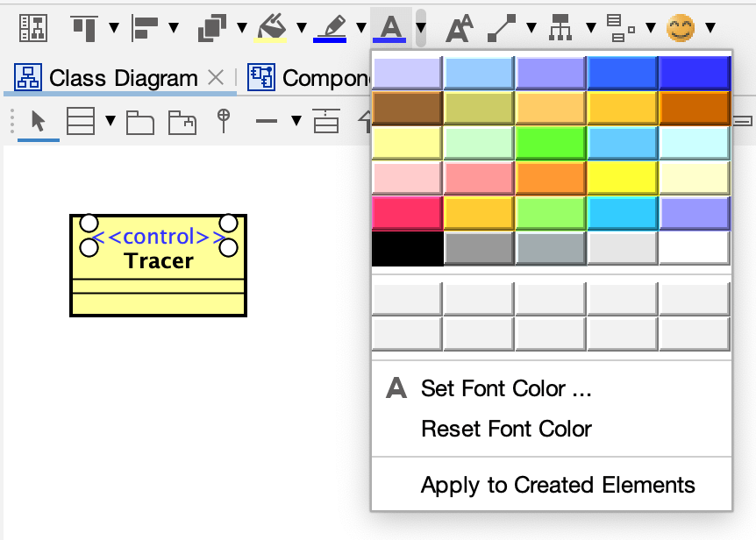Select the arrow pointer selection tool

pos(38,121)
